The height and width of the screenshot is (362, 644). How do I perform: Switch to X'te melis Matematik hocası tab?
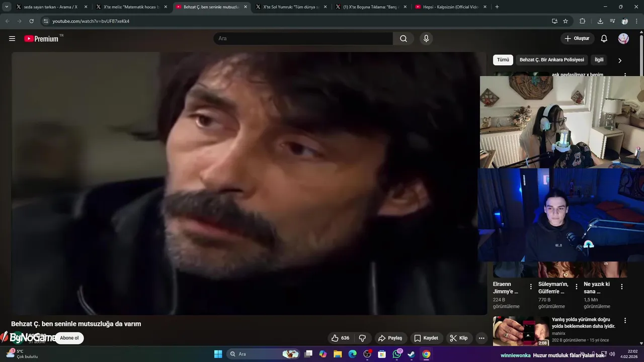click(x=131, y=7)
